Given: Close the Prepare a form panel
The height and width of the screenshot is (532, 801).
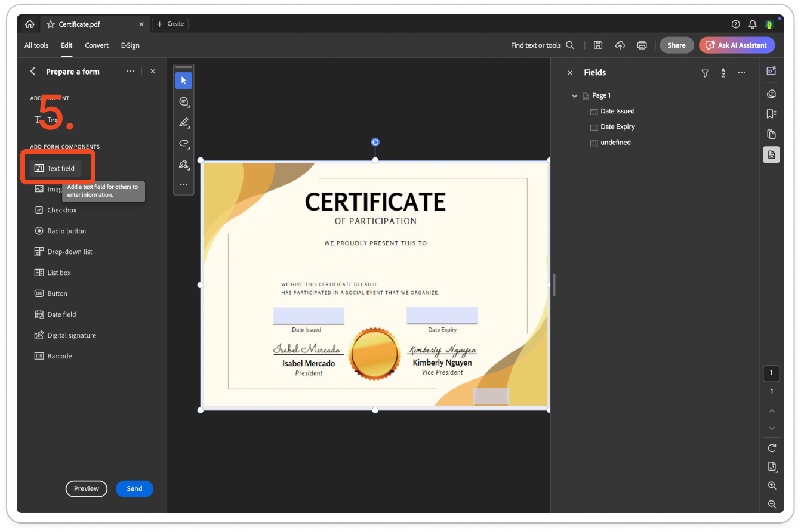Looking at the screenshot, I should click(x=153, y=71).
